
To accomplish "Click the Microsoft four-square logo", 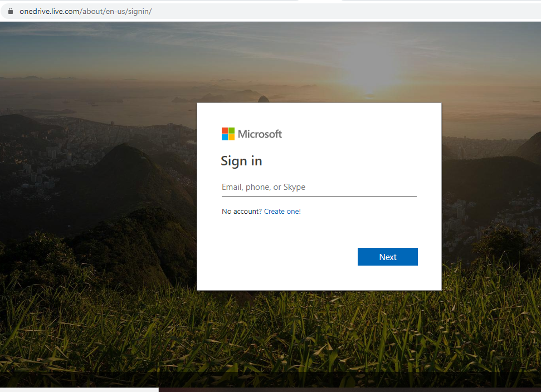I will tap(228, 134).
